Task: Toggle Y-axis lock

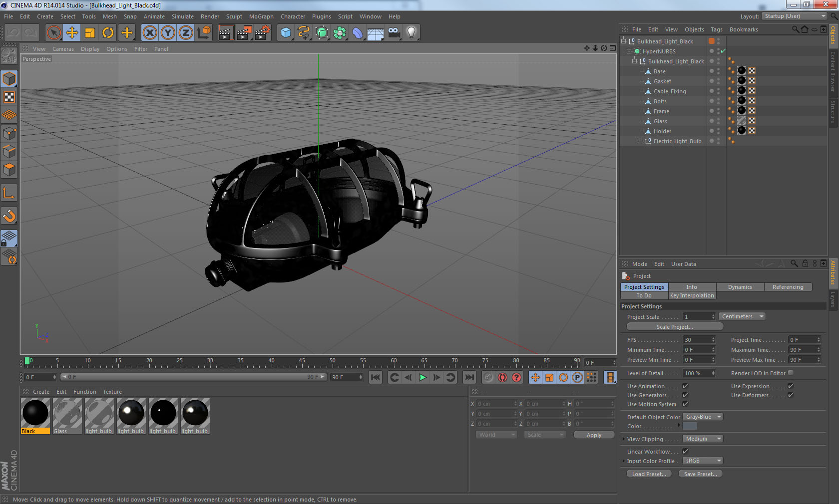Action: pyautogui.click(x=168, y=33)
